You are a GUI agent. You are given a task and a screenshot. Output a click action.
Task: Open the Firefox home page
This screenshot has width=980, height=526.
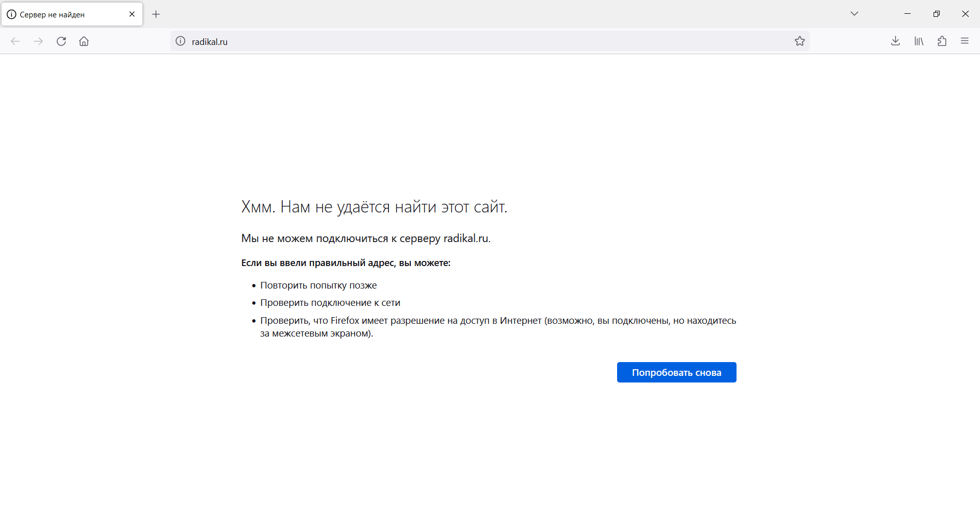[x=84, y=41]
